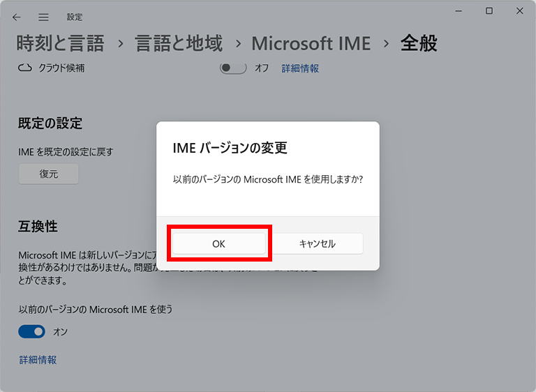The image size is (536, 392).
Task: Click the オン label beside the switch
Action: [60, 331]
